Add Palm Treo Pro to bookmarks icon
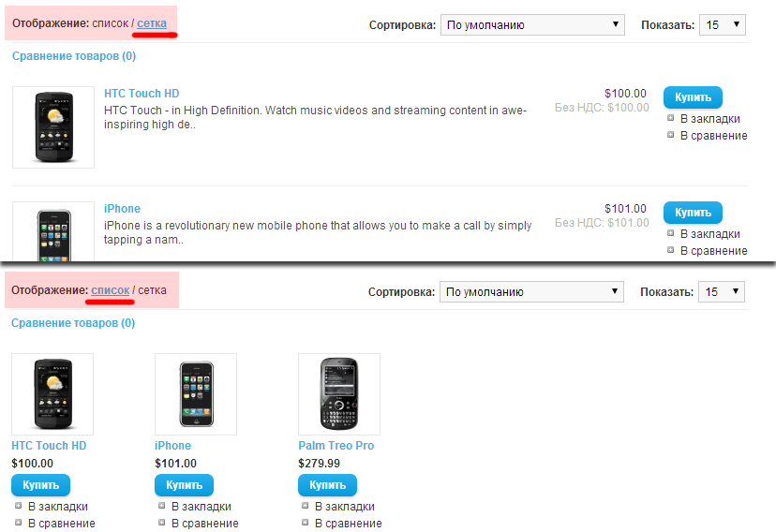Image resolution: width=776 pixels, height=532 pixels. click(x=306, y=507)
